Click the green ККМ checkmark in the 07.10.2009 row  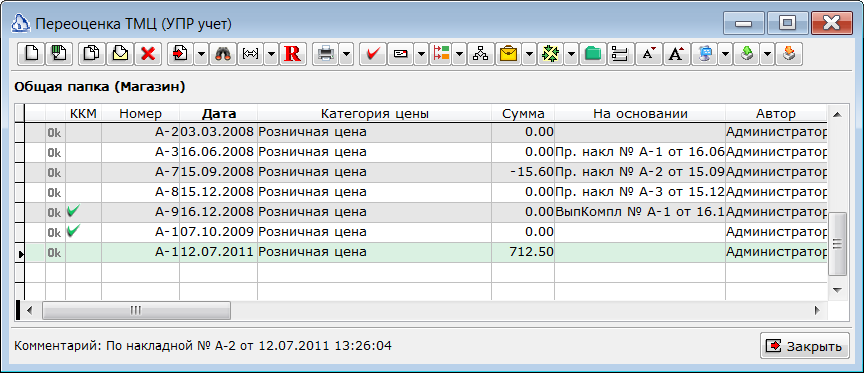pyautogui.click(x=73, y=232)
